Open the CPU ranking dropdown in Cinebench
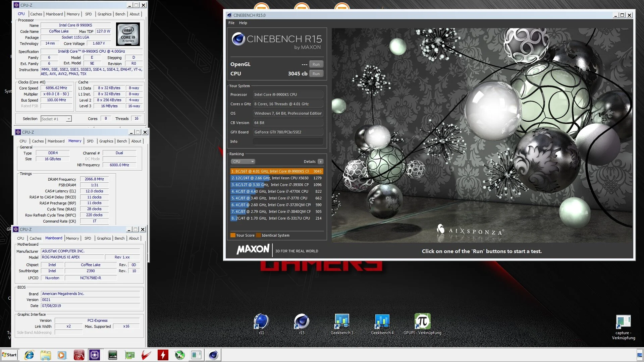Screen dimensions: 644x362 pos(243,162)
